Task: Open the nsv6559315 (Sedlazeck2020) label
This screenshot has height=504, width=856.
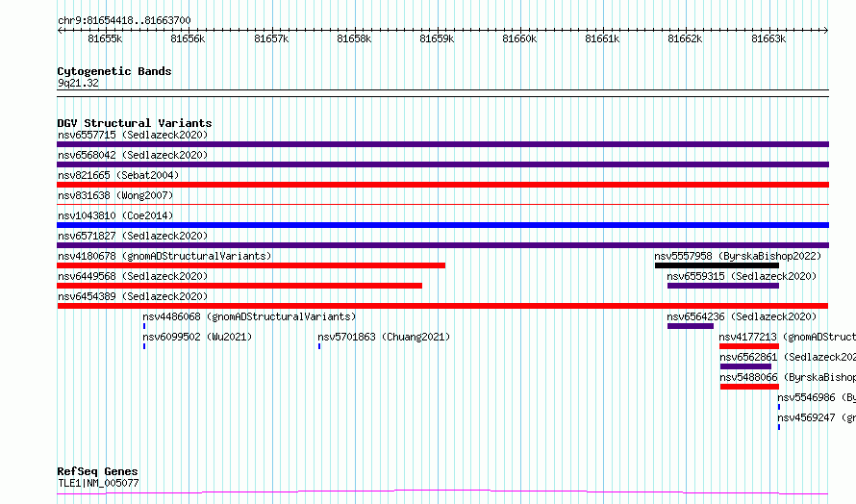Action: pos(742,276)
